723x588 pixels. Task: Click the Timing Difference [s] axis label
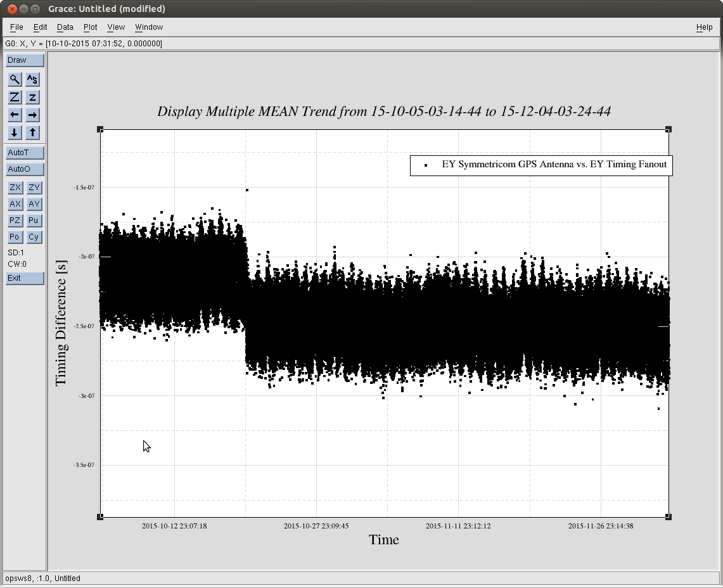pyautogui.click(x=61, y=323)
